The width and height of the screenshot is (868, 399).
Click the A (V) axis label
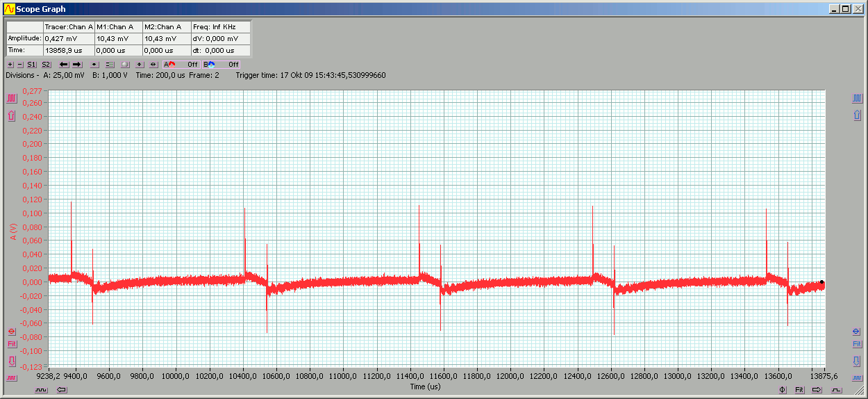coord(14,231)
